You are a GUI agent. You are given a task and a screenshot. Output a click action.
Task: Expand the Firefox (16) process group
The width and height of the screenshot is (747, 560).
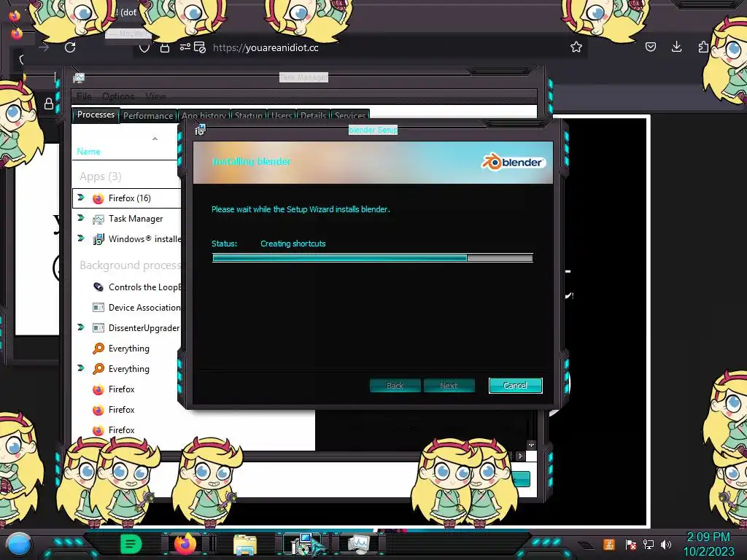click(80, 197)
